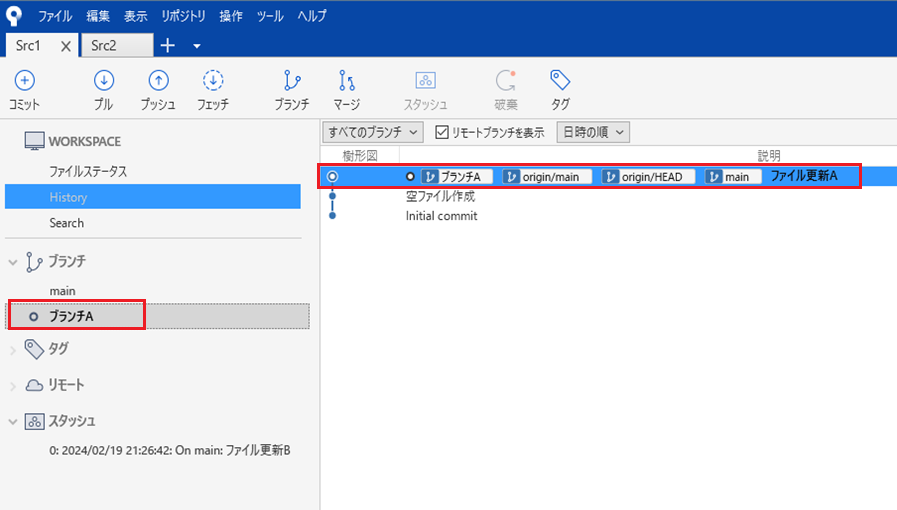Click the 樹形図 column header

tap(360, 156)
